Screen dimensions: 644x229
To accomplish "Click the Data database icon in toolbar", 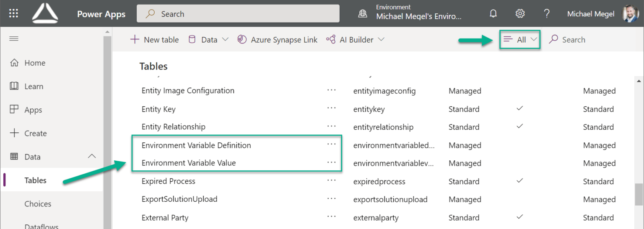I will point(192,39).
